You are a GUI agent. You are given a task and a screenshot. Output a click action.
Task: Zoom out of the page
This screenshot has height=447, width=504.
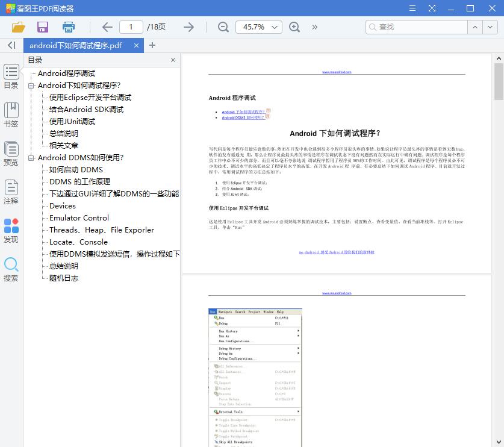tap(222, 27)
